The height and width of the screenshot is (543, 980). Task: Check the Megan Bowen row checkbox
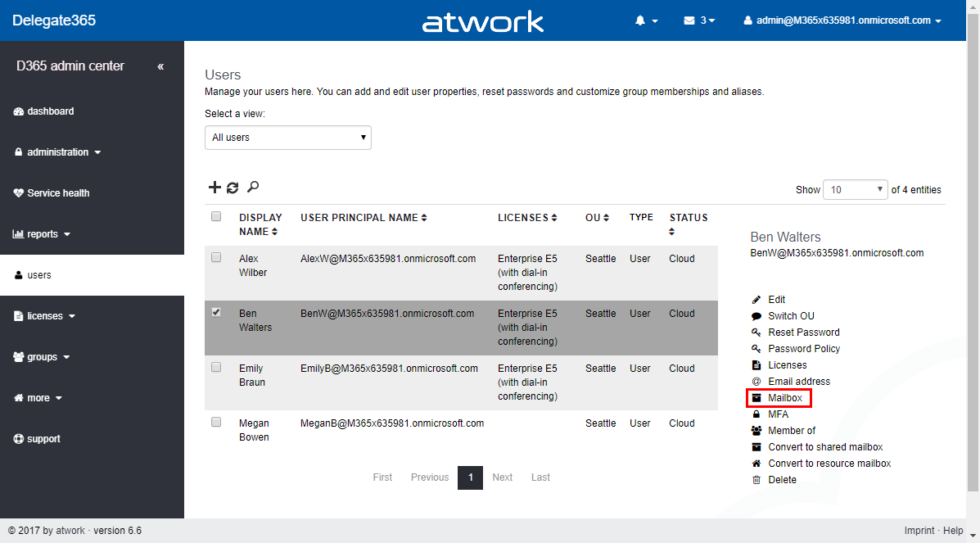pos(216,423)
